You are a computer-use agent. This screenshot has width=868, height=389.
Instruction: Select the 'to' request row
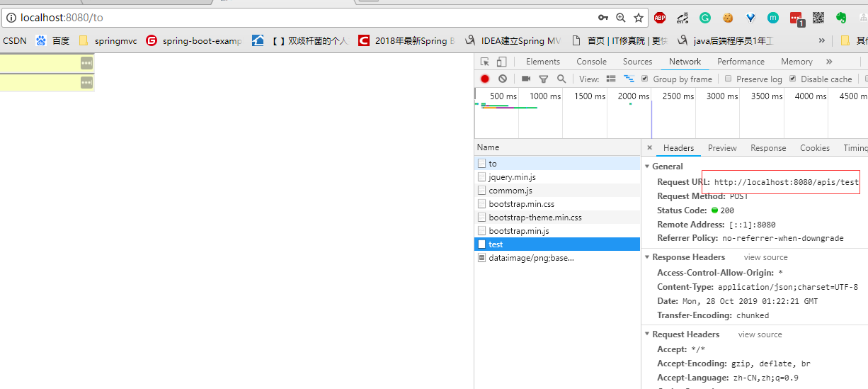click(x=557, y=164)
